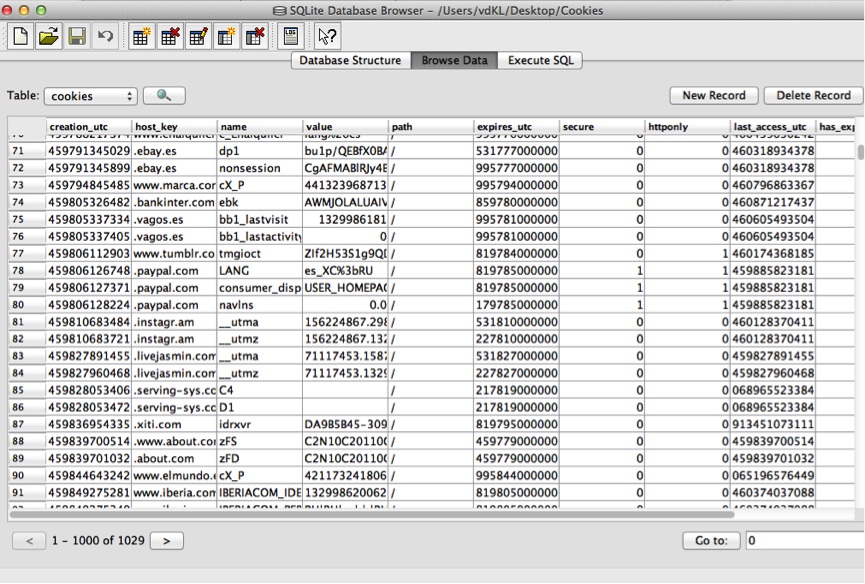This screenshot has width=865, height=584.
Task: Select the '859780000000' expires_utc cell
Action: tap(516, 202)
